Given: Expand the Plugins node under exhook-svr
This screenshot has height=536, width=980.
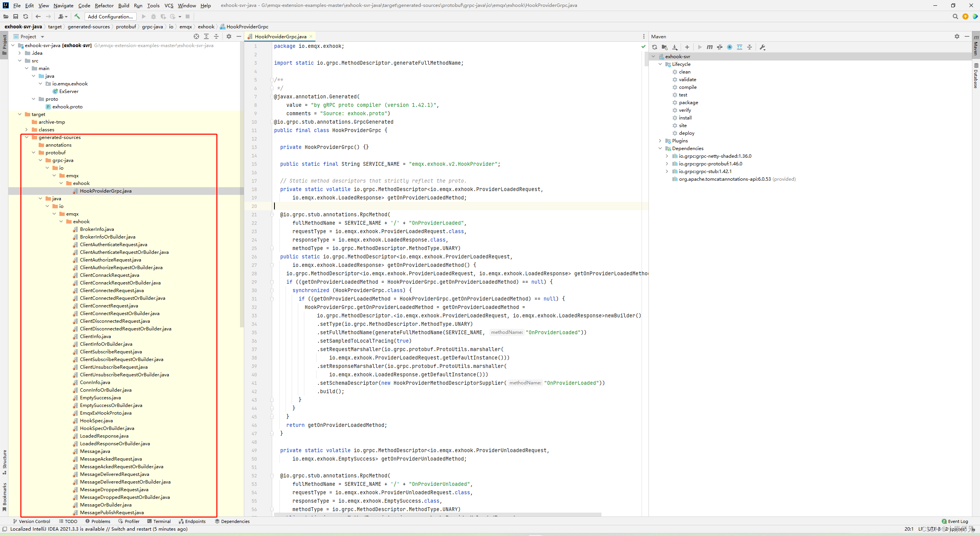Looking at the screenshot, I should (x=660, y=141).
